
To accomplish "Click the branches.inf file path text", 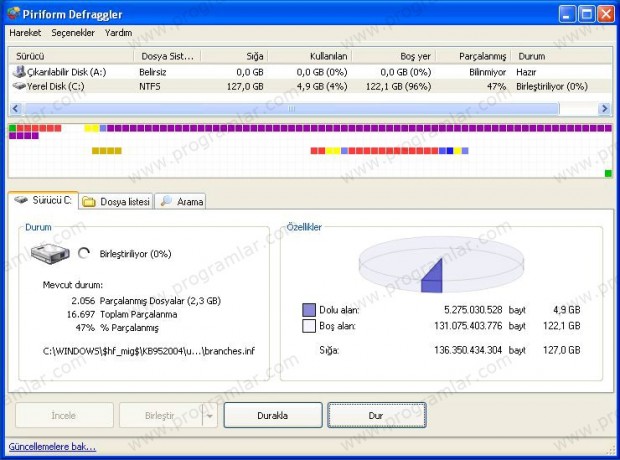I will coord(149,351).
